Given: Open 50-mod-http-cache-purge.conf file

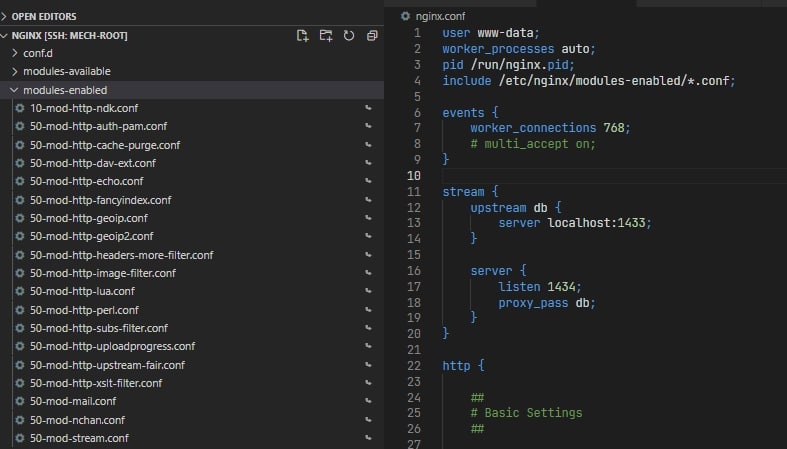Looking at the screenshot, I should point(105,145).
